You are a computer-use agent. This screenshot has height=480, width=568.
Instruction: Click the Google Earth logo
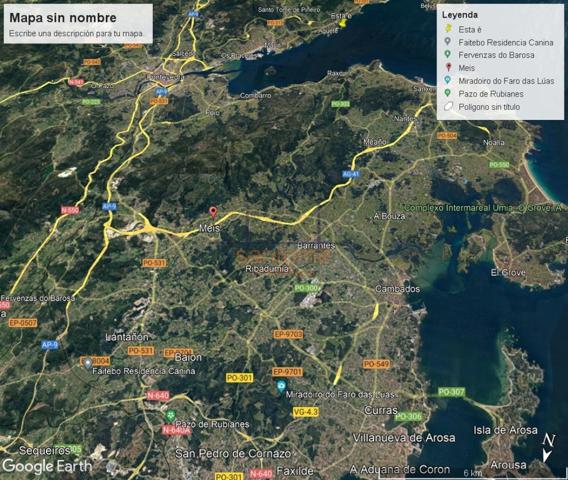click(x=47, y=466)
